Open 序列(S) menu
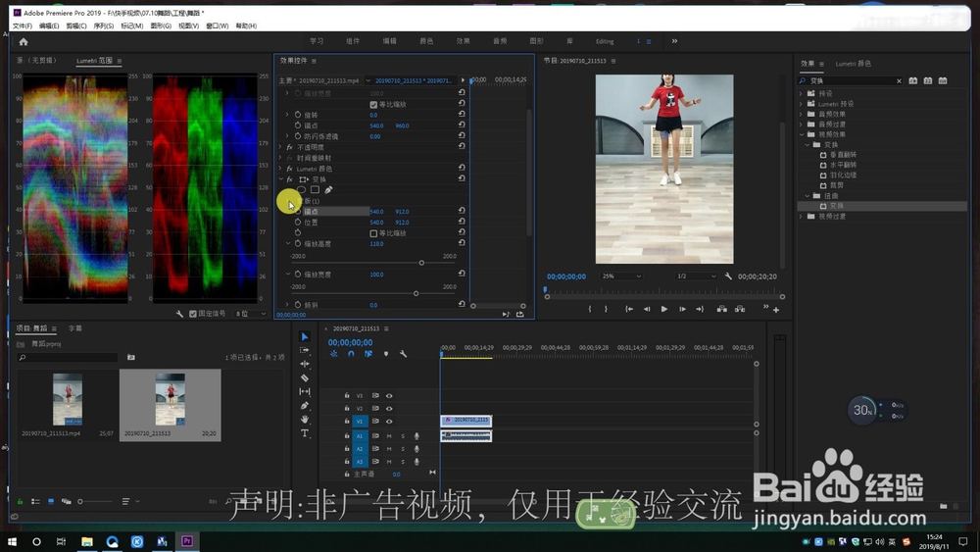This screenshot has height=552, width=980. click(x=104, y=26)
